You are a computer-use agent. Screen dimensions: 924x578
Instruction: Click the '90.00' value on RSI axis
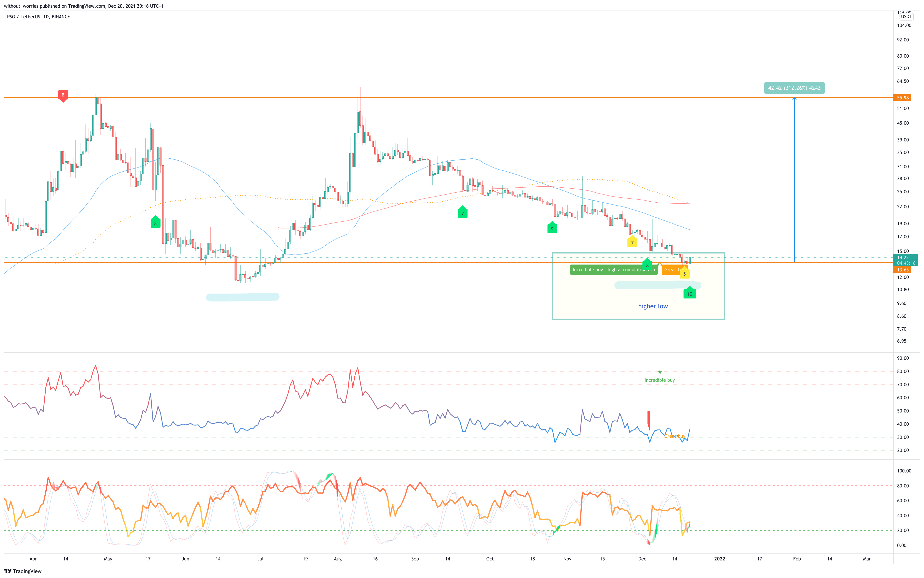[902, 358]
